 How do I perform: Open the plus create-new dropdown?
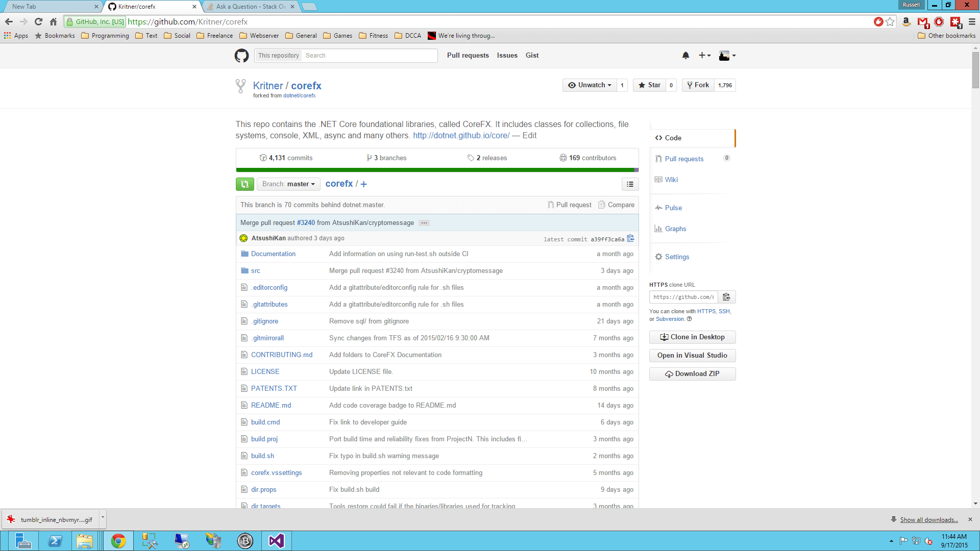(x=704, y=56)
